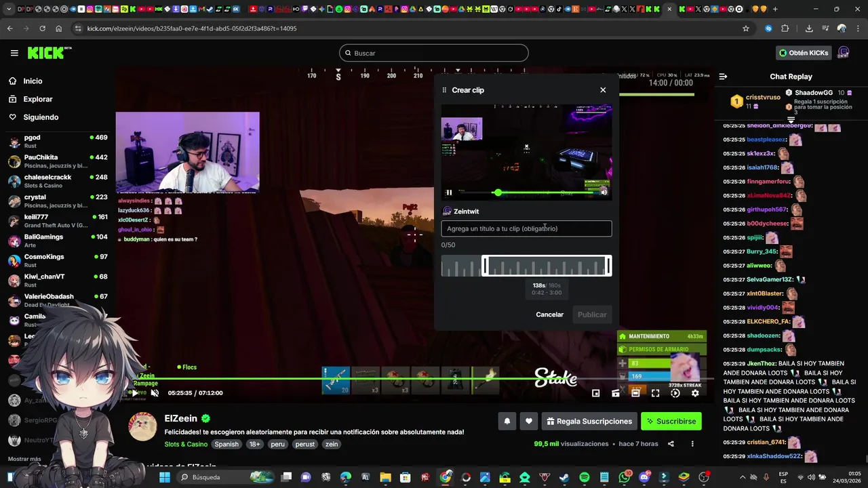Viewport: 868px width, 488px height.
Task: Click the green Suscribirse button
Action: point(671,421)
